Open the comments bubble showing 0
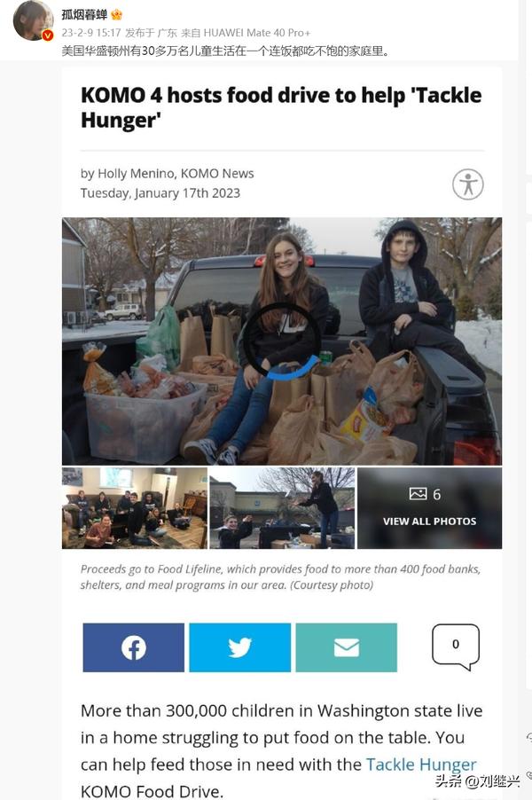 [456, 646]
